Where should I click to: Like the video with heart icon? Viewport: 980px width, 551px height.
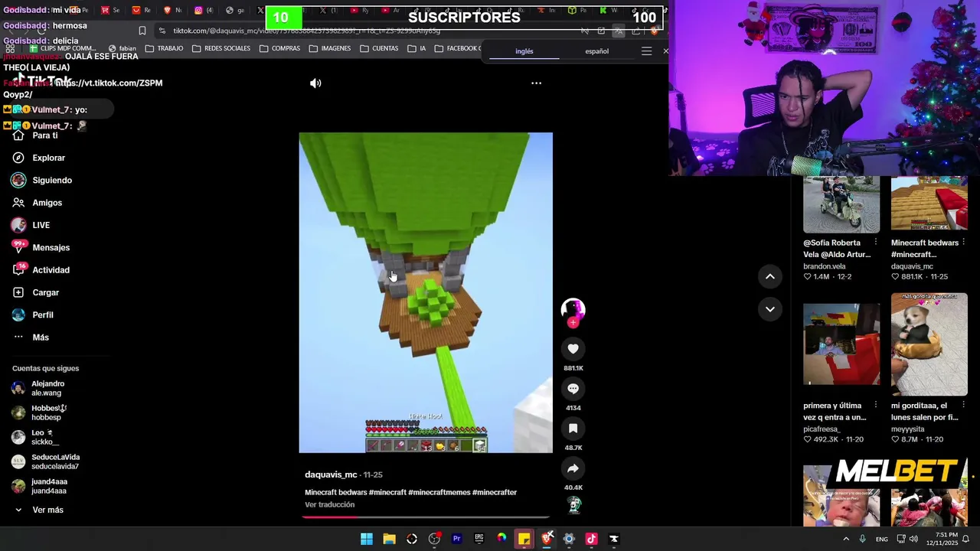pyautogui.click(x=573, y=349)
